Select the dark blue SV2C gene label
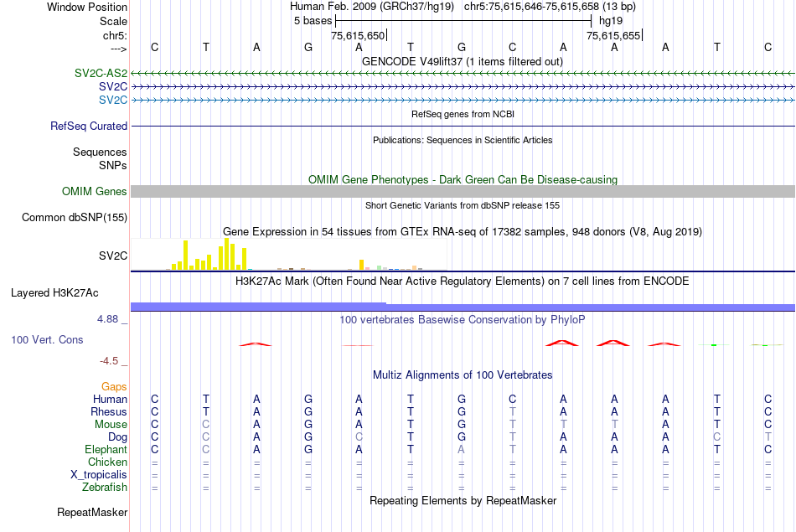The width and height of the screenshot is (796, 532). [x=113, y=86]
